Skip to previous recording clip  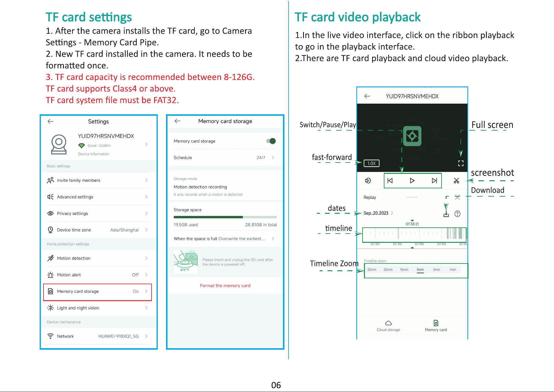coord(390,181)
